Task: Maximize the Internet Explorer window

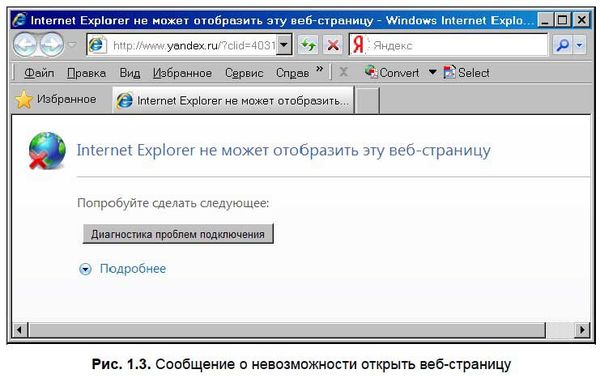Action: tap(562, 20)
